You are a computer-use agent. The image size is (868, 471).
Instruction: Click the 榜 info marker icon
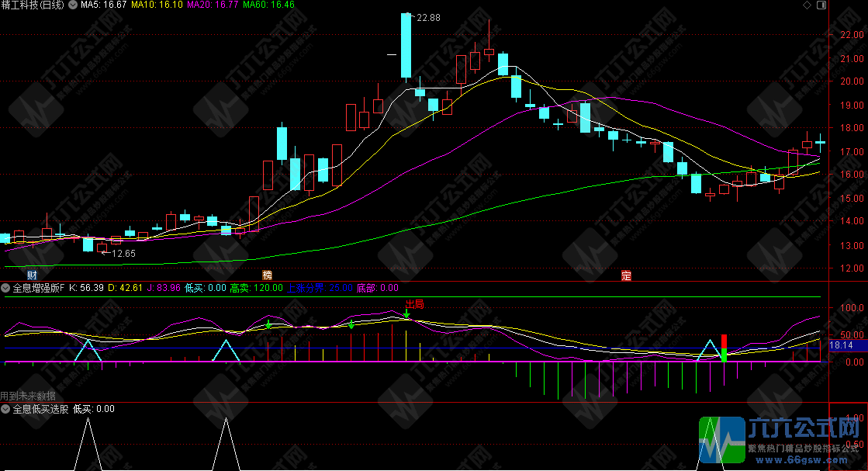coord(268,275)
